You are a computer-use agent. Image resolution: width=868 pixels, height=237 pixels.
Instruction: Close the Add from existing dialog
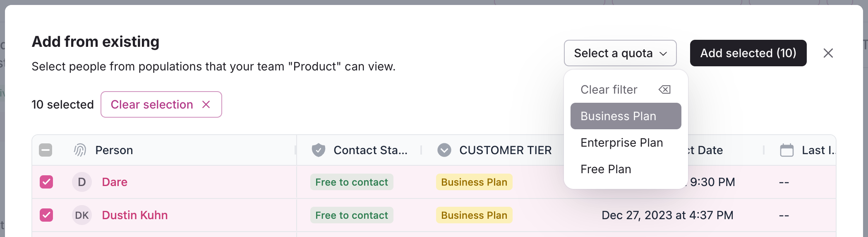click(828, 53)
